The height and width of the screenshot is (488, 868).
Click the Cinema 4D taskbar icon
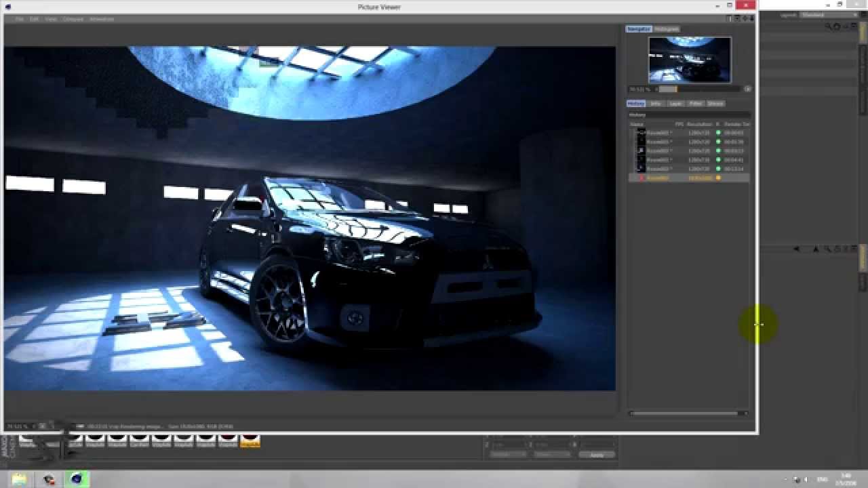(77, 479)
